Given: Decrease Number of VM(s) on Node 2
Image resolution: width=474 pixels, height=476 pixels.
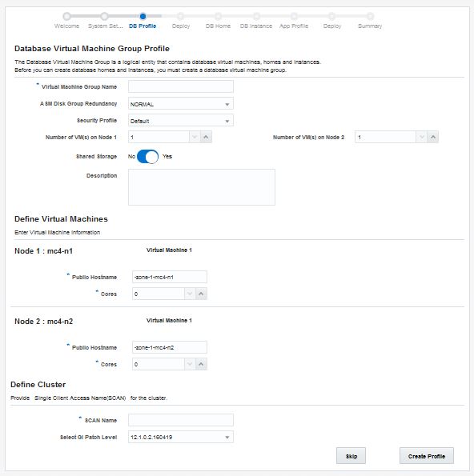Looking at the screenshot, I should (x=421, y=138).
